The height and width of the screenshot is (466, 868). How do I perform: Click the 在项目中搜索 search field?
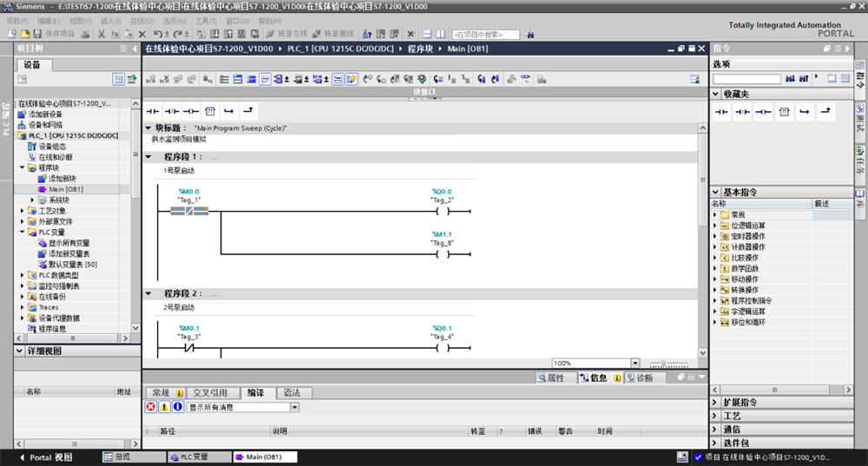[x=485, y=35]
